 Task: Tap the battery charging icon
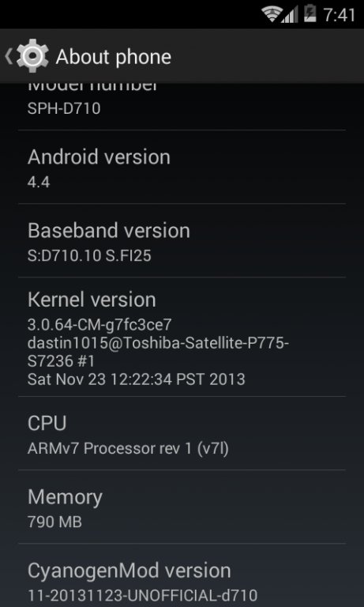[310, 13]
